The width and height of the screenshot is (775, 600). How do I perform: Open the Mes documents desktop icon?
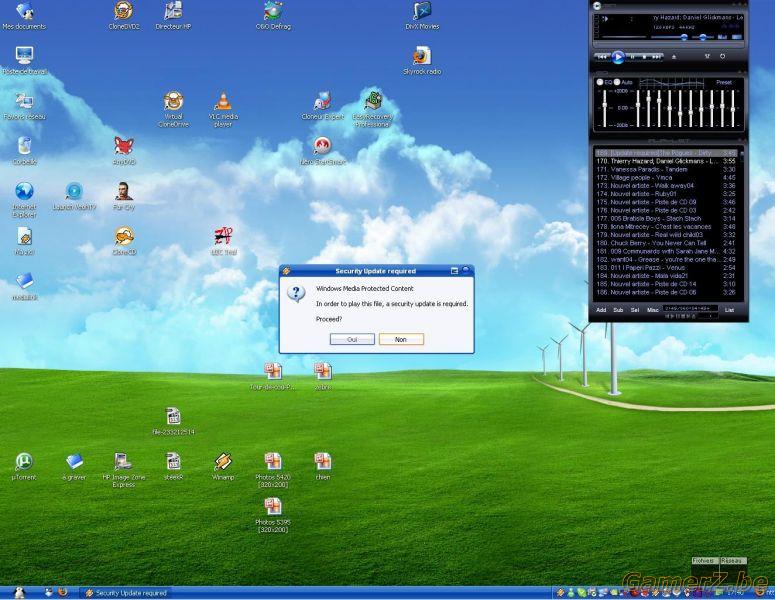point(24,15)
